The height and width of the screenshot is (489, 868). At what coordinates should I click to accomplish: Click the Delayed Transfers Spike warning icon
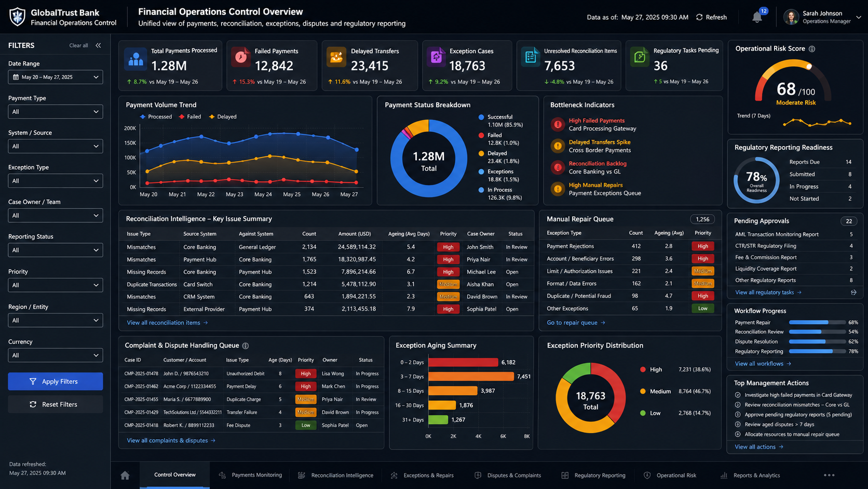coord(558,146)
